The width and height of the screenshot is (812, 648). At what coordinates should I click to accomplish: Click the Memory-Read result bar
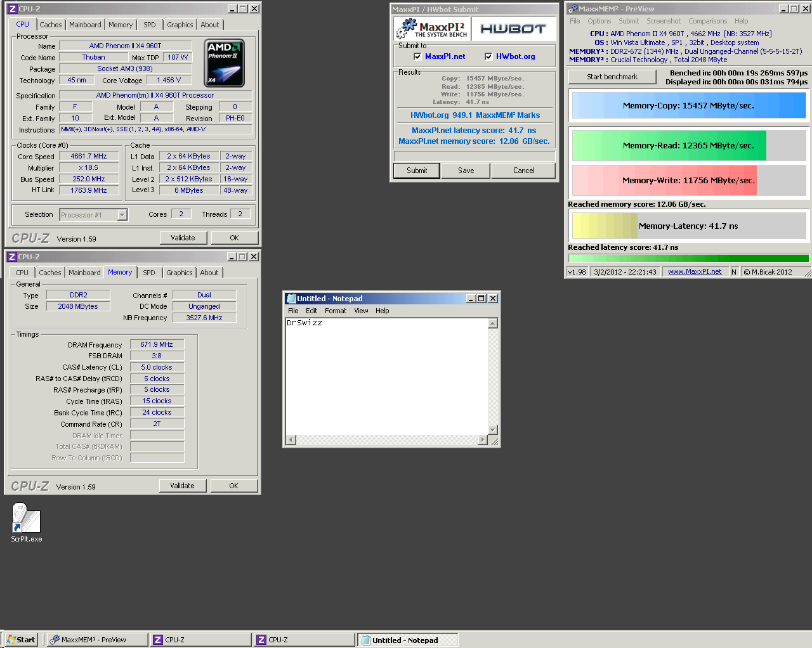click(x=689, y=145)
